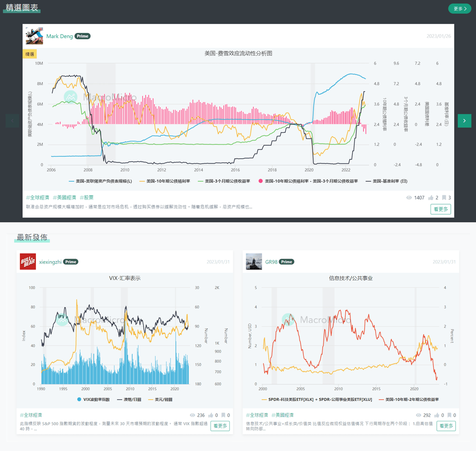Screen dimensions: 476x451
Task: Select the #全球經濟 tag on featured chart
Action: 38,198
